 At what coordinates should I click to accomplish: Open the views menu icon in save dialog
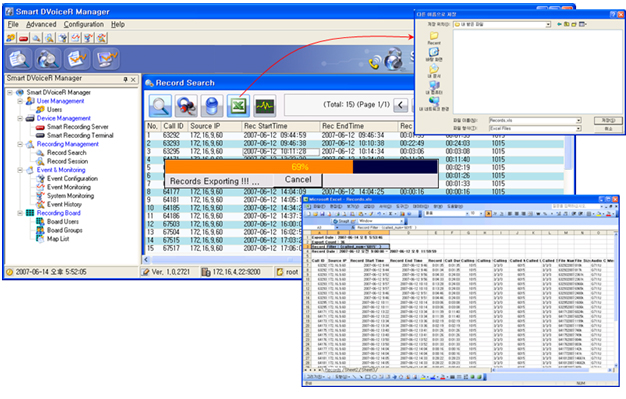(582, 24)
